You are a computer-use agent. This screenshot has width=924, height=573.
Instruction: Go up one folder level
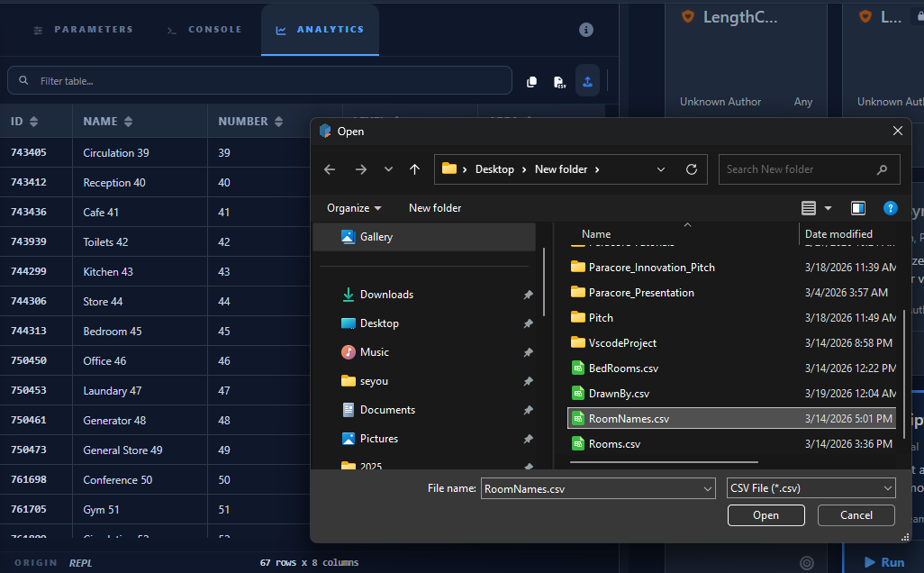point(415,169)
